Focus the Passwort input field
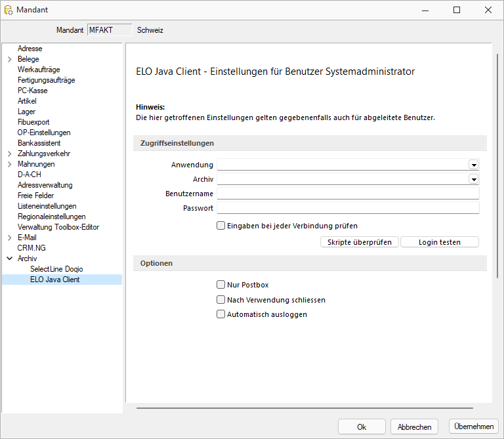Screen dimensions: 504x439 point(348,208)
